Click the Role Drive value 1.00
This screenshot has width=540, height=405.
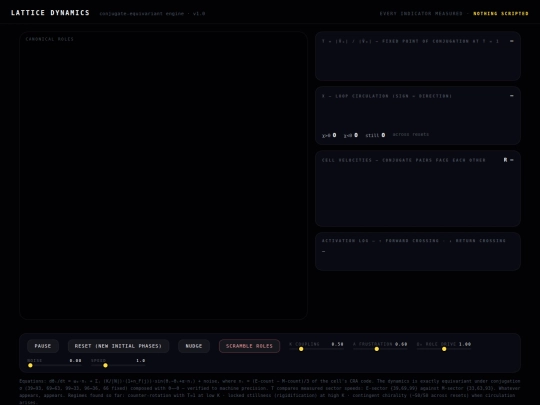click(x=465, y=344)
